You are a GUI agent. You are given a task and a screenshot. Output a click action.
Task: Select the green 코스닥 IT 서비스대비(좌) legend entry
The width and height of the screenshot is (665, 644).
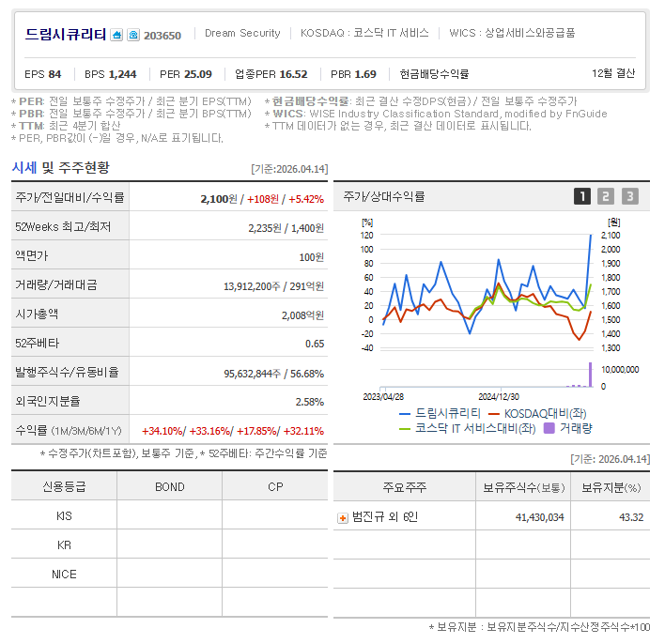pyautogui.click(x=468, y=428)
